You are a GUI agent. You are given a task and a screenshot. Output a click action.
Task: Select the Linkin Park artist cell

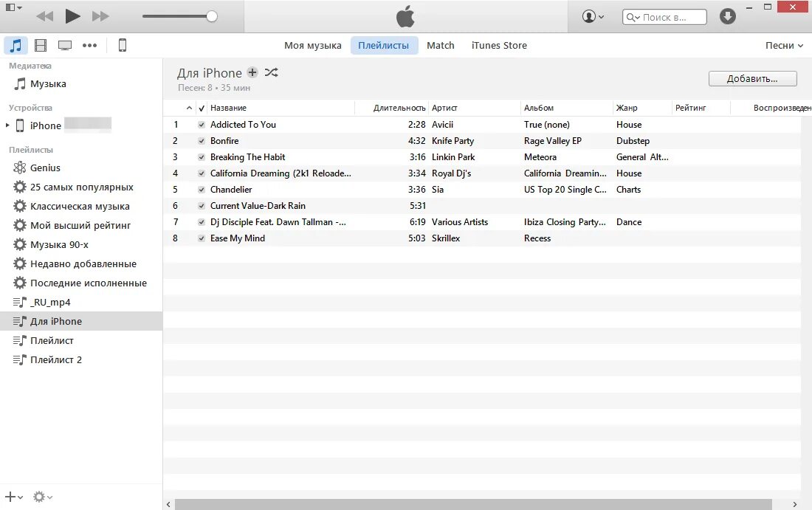[453, 157]
